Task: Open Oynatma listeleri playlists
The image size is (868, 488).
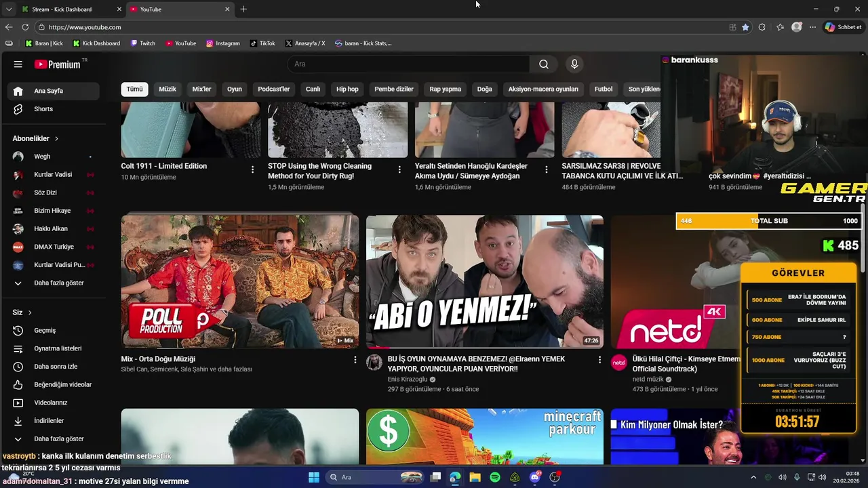Action: point(54,348)
